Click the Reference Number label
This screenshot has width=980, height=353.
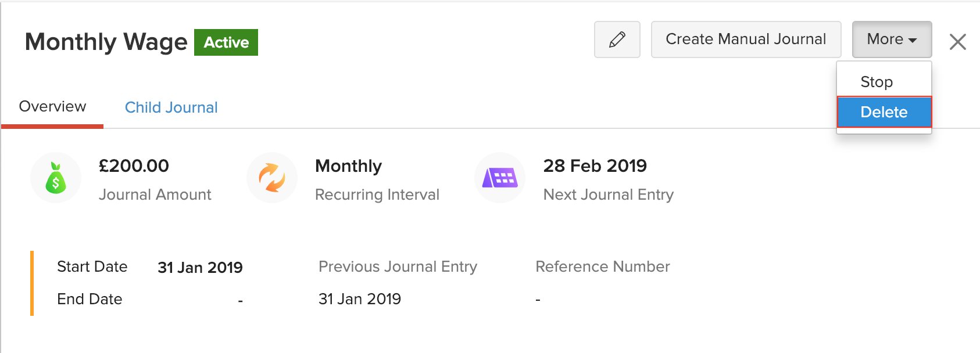point(602,266)
